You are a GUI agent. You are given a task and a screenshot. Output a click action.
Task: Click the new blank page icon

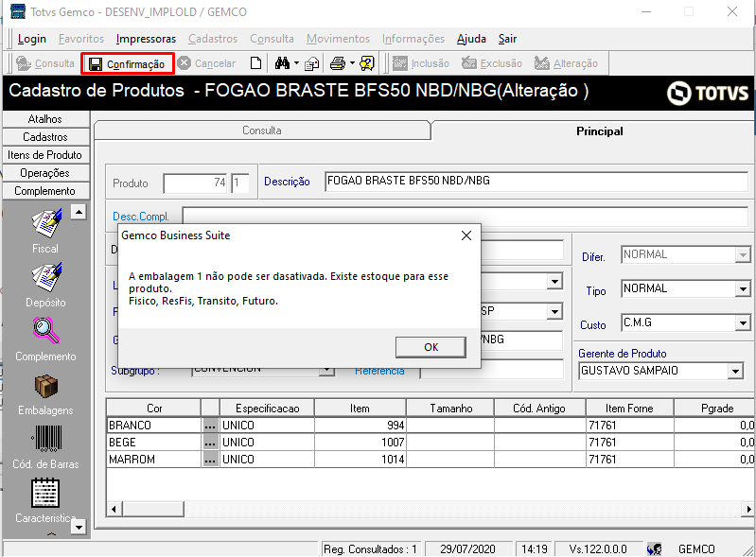pyautogui.click(x=256, y=63)
